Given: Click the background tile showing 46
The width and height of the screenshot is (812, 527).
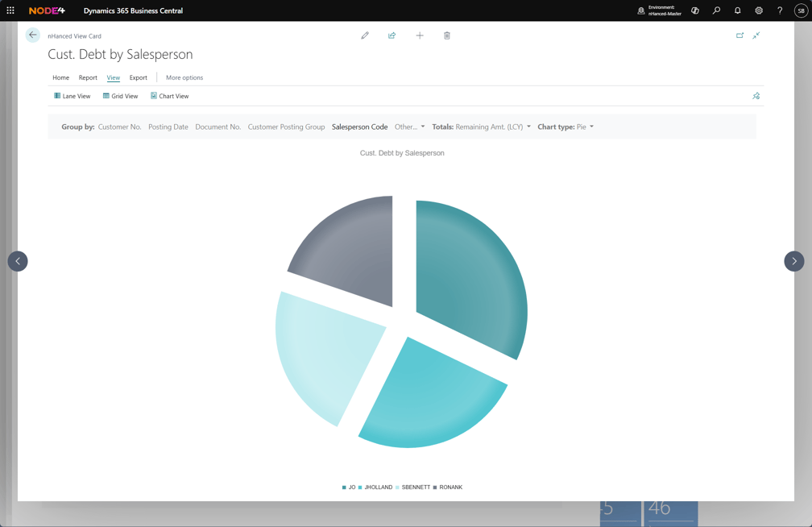Looking at the screenshot, I should pyautogui.click(x=670, y=513).
